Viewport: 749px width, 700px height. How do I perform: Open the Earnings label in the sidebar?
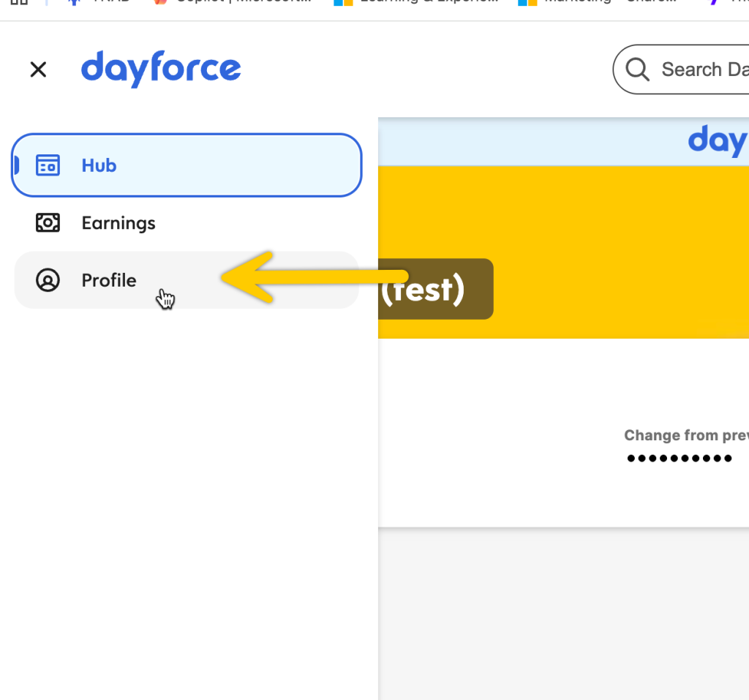[118, 223]
